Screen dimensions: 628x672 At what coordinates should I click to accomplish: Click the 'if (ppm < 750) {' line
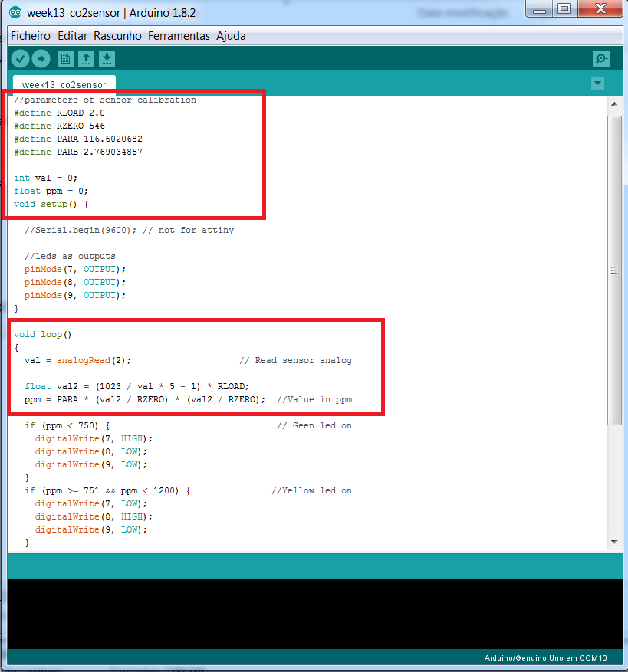pos(67,425)
